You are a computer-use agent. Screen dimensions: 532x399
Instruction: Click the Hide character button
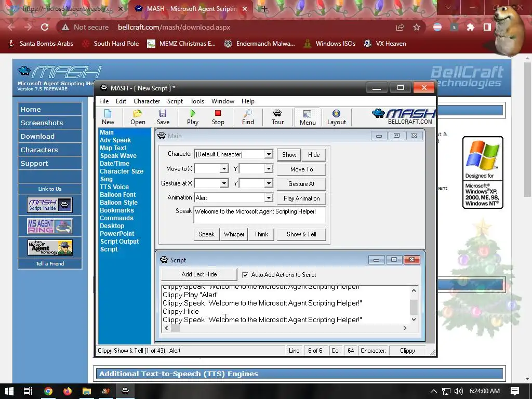[x=314, y=155]
